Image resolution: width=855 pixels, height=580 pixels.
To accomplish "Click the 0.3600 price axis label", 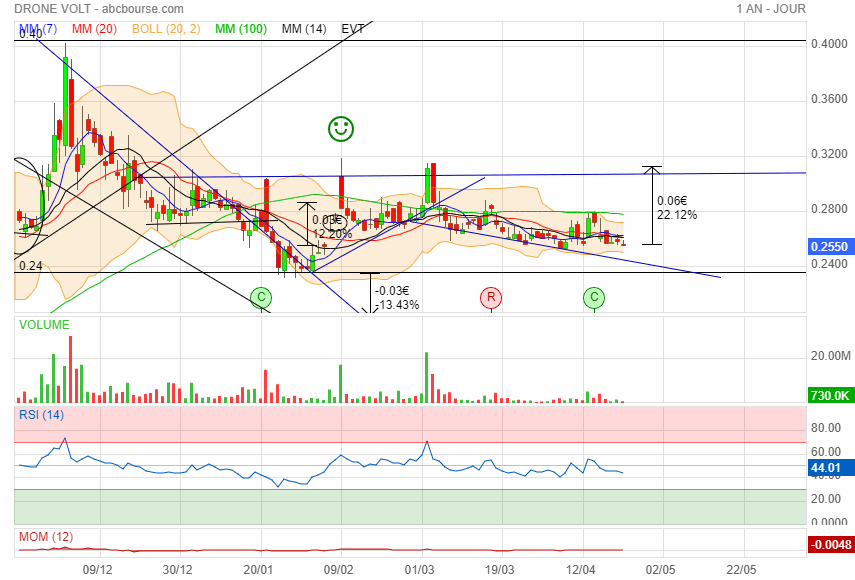I will click(x=829, y=99).
